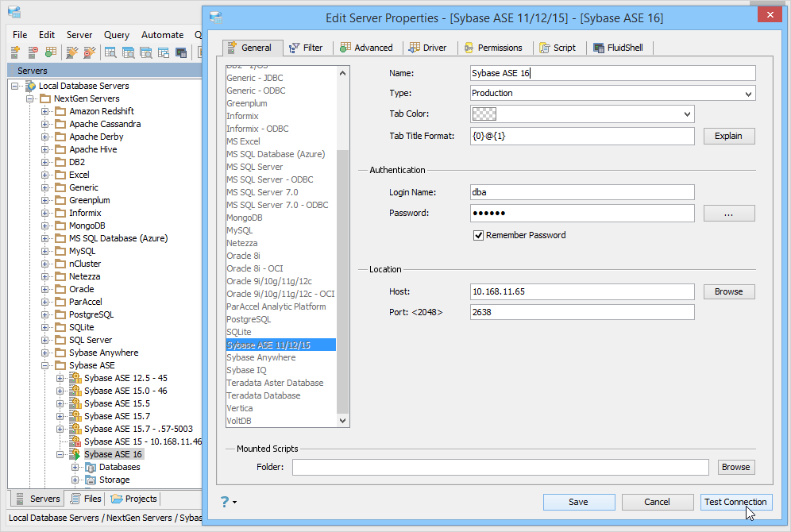Click the Sybase ASE 15.5 server icon
Viewport: 791px width, 532px height.
click(x=75, y=403)
